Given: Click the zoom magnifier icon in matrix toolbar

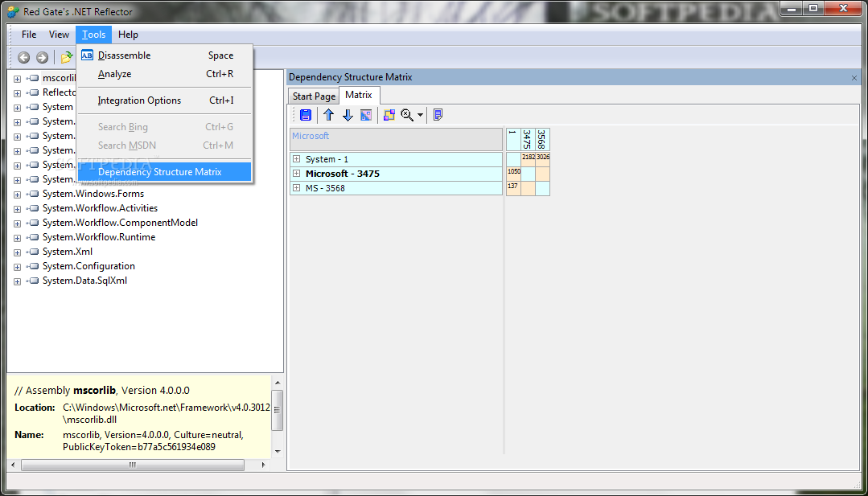Looking at the screenshot, I should click(407, 115).
